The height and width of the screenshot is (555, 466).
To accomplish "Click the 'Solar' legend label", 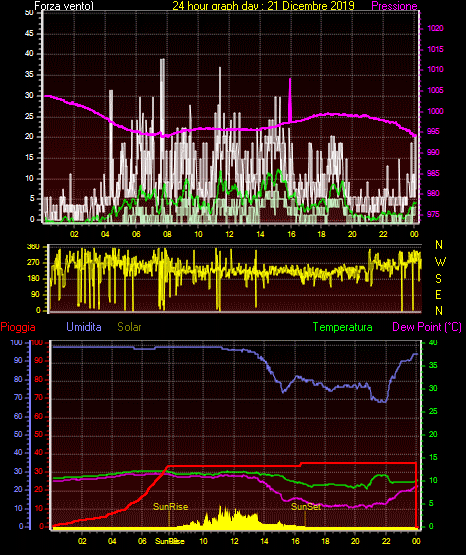I will point(129,327).
